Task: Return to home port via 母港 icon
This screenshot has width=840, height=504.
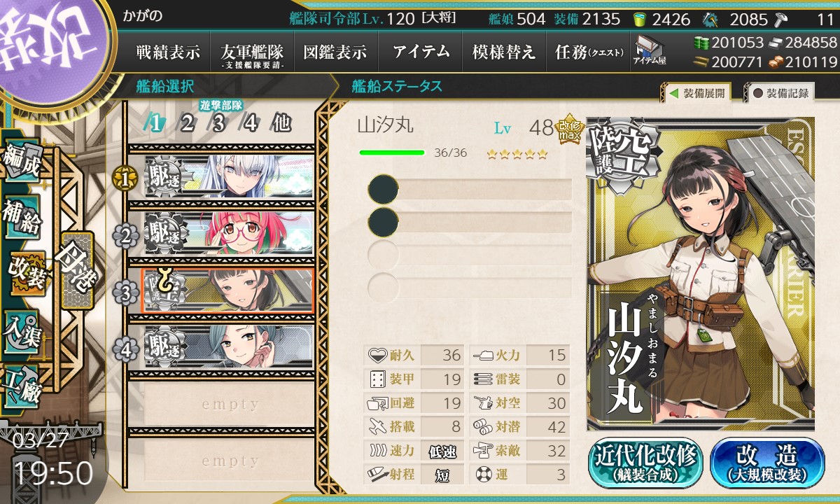Action: point(77,271)
